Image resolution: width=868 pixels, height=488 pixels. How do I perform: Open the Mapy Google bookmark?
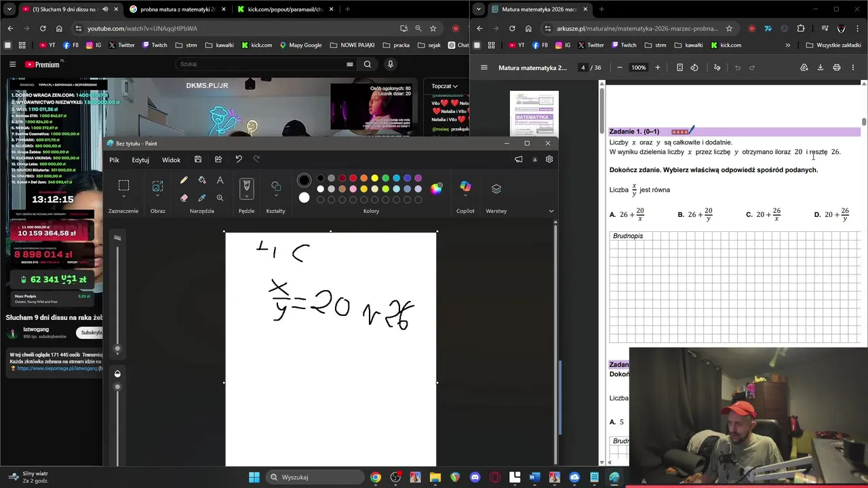point(300,45)
